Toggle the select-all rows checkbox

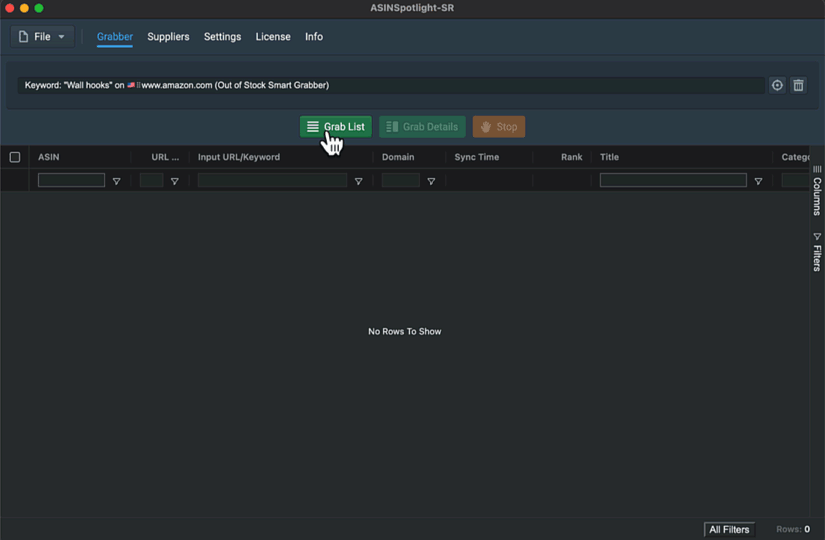(x=15, y=157)
